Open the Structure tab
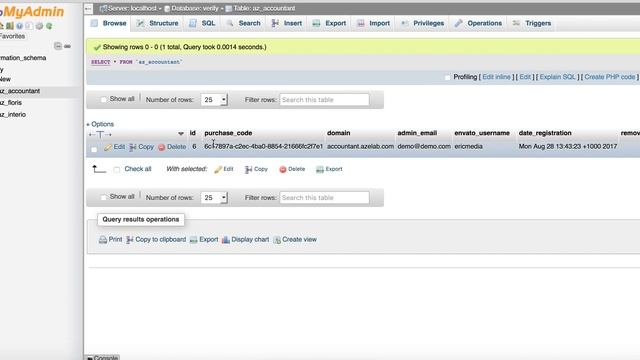 click(158, 23)
